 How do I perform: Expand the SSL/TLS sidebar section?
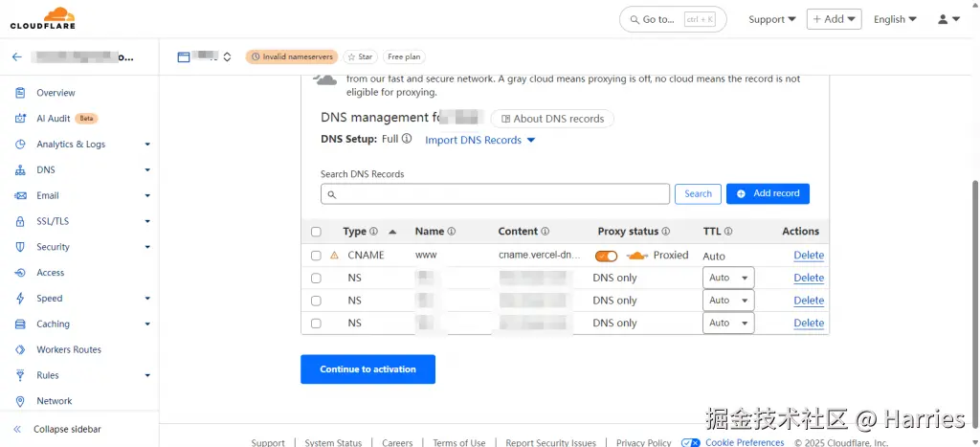pyautogui.click(x=82, y=221)
